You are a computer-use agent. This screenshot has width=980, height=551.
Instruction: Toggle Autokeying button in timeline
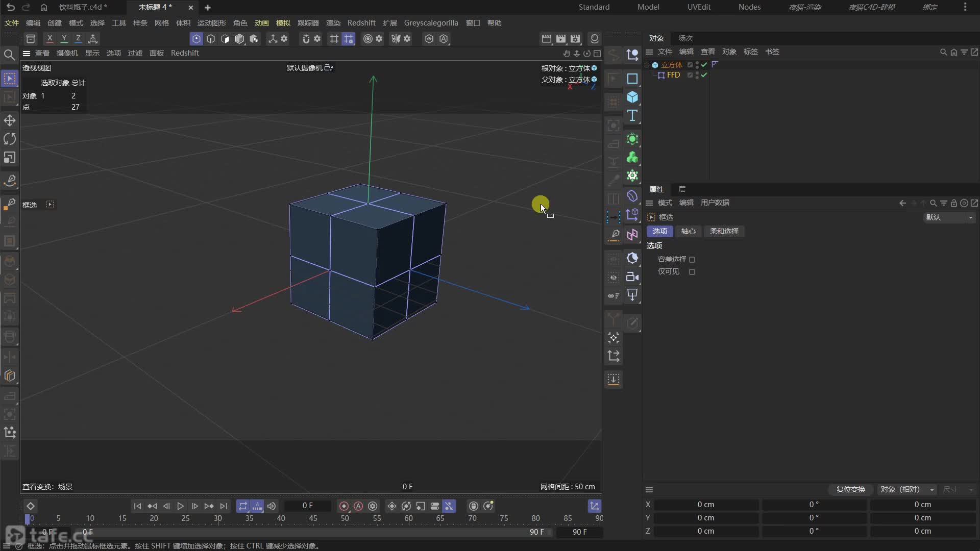(358, 506)
